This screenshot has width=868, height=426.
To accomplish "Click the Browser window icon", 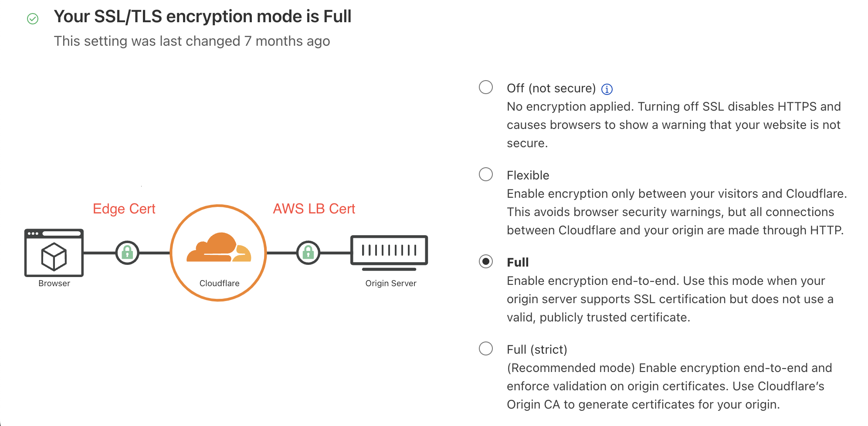I will pyautogui.click(x=54, y=253).
